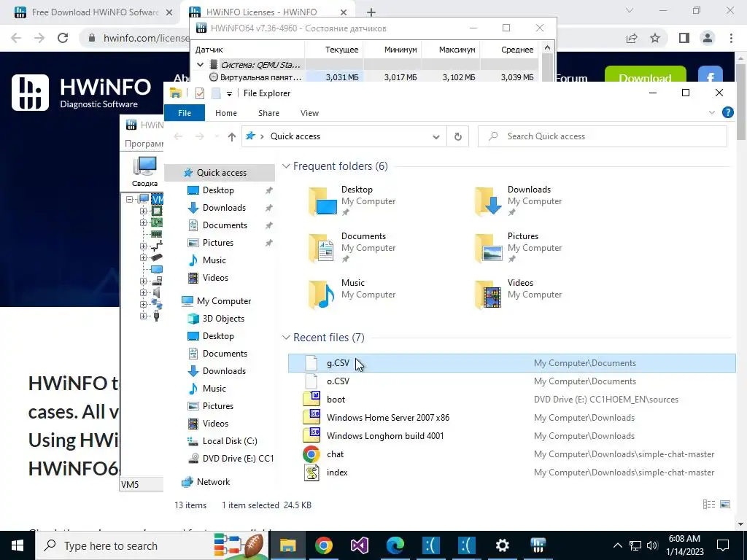
Task: Select My Computer in the navigation pane
Action: coord(223,301)
